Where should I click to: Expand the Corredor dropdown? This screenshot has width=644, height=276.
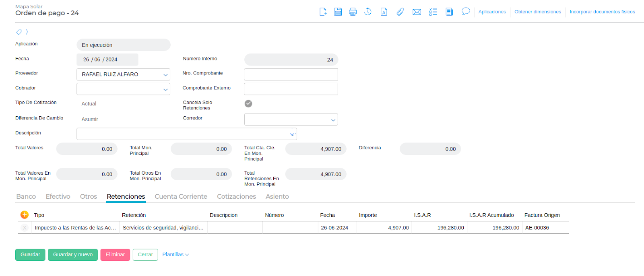333,120
